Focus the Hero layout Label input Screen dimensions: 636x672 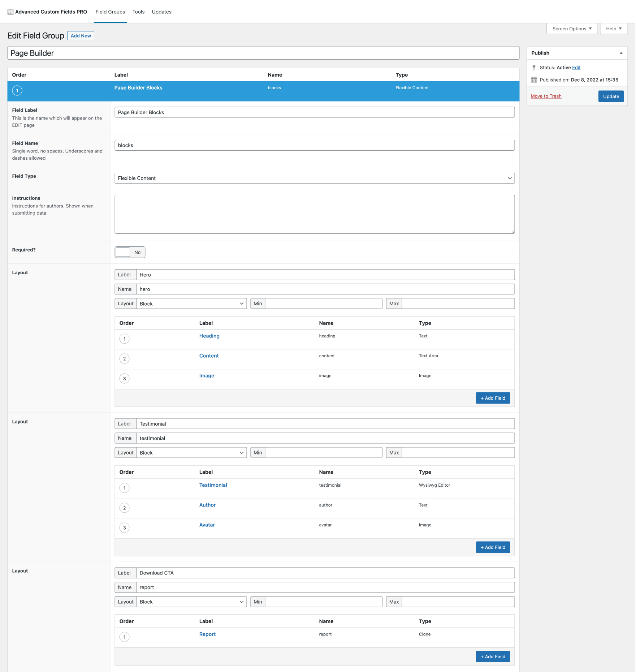325,275
